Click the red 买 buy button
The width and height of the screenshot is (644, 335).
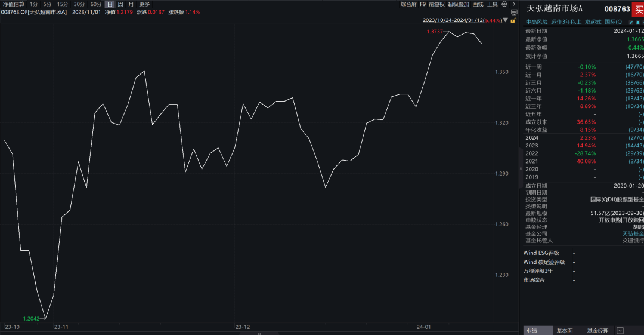(x=638, y=9)
